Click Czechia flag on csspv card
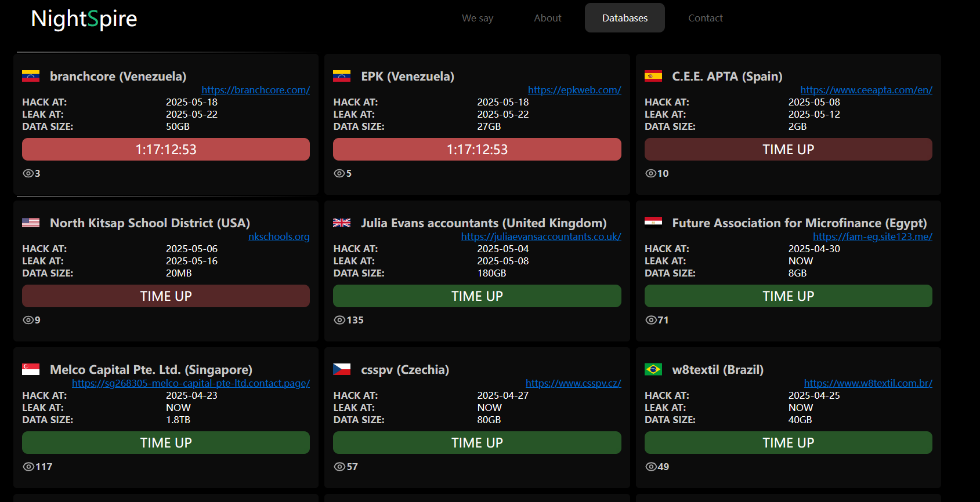This screenshot has width=980, height=502. click(x=342, y=369)
